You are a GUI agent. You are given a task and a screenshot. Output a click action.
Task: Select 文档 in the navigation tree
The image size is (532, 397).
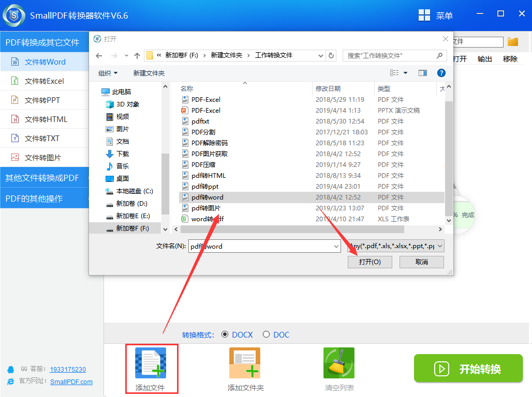tap(117, 141)
